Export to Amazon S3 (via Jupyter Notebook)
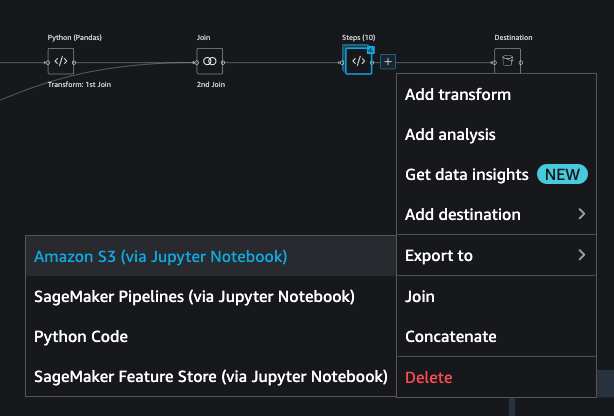 pos(211,256)
